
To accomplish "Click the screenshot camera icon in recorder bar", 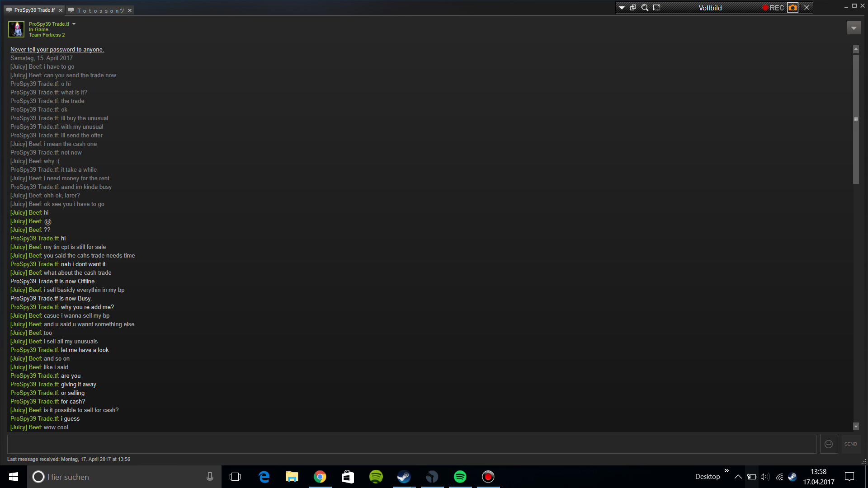I will [x=793, y=8].
